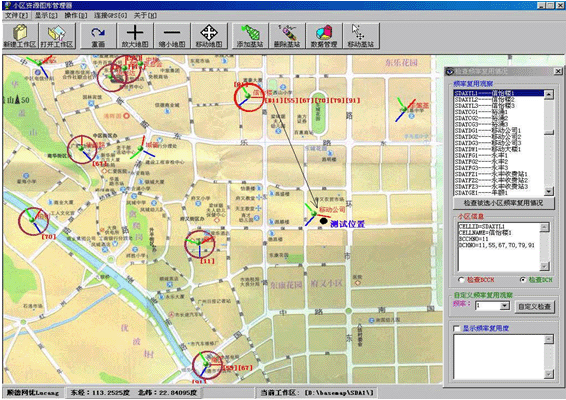Click the 小区信息 box scroll-down arrow
Image resolution: width=566 pixels, height=400 pixels.
coord(544,266)
